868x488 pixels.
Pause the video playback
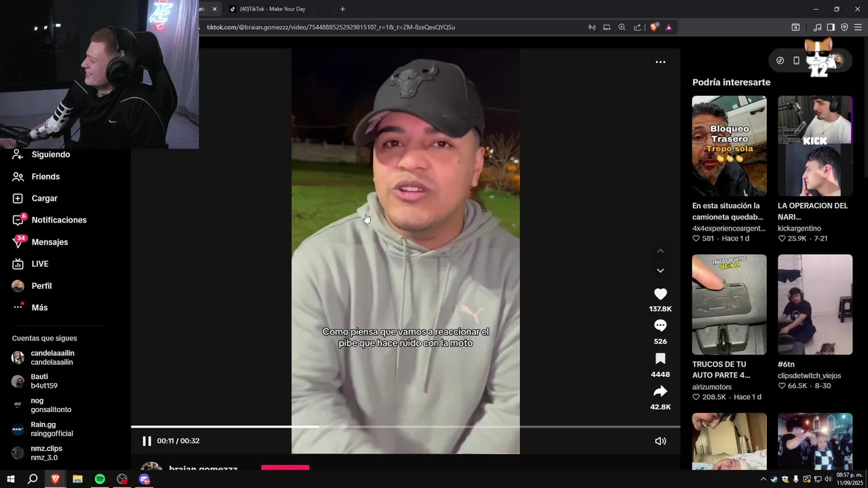[x=146, y=441]
